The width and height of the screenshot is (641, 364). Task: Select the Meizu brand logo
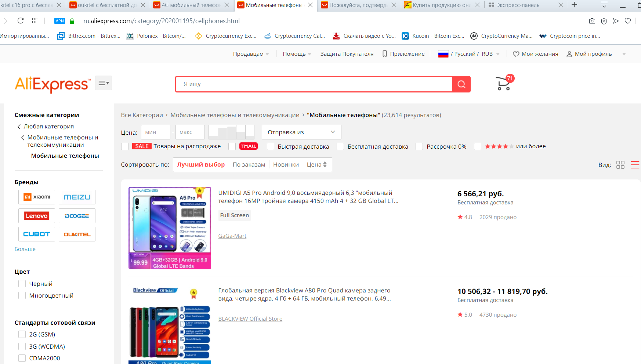pyautogui.click(x=77, y=197)
